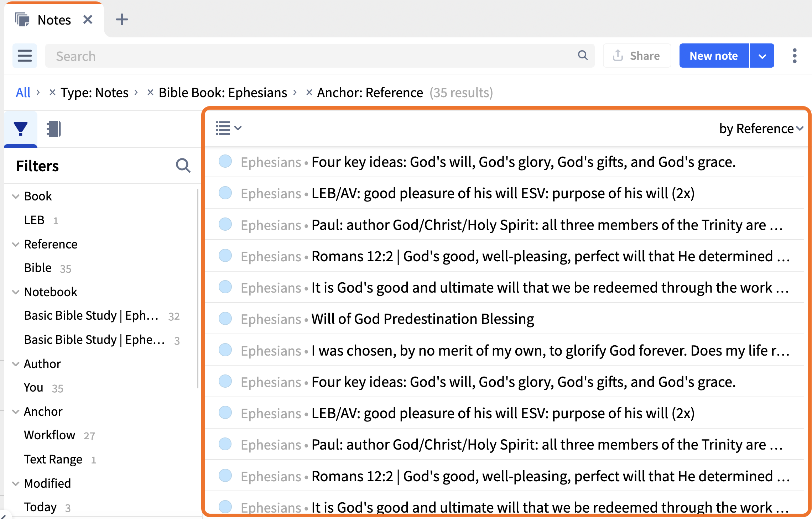812x519 pixels.
Task: Filter by author You
Action: (33, 387)
